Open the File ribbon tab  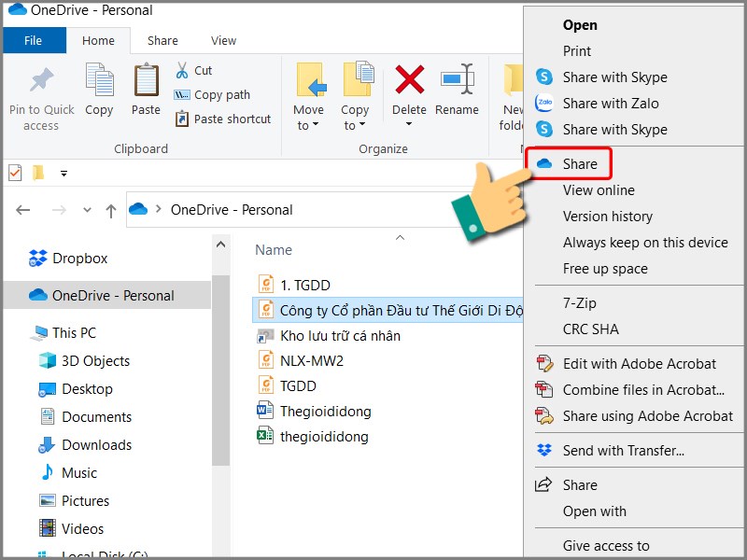pos(34,40)
